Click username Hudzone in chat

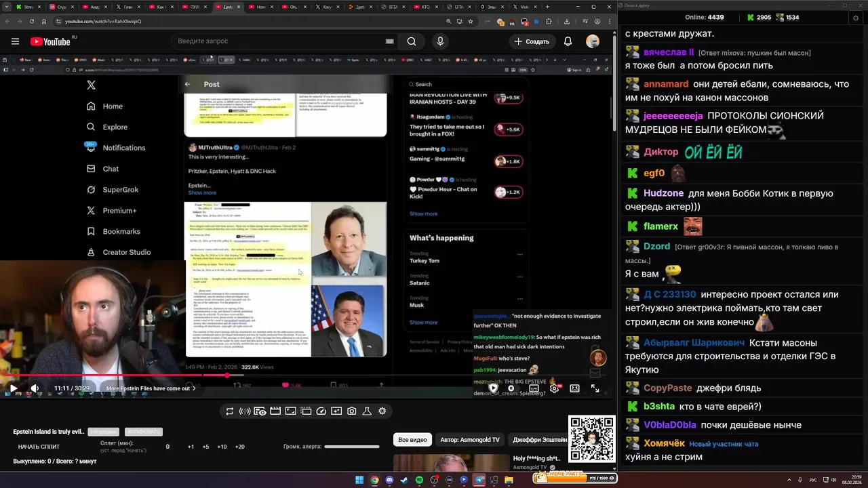pyautogui.click(x=663, y=193)
